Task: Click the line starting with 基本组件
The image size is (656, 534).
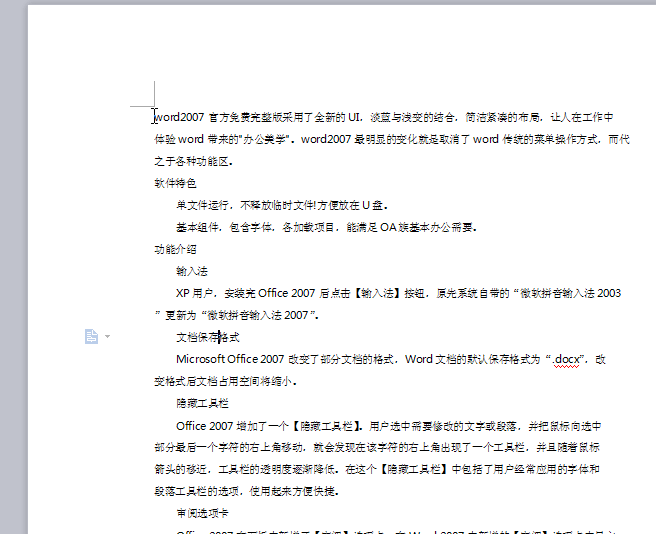Action: pos(325,227)
